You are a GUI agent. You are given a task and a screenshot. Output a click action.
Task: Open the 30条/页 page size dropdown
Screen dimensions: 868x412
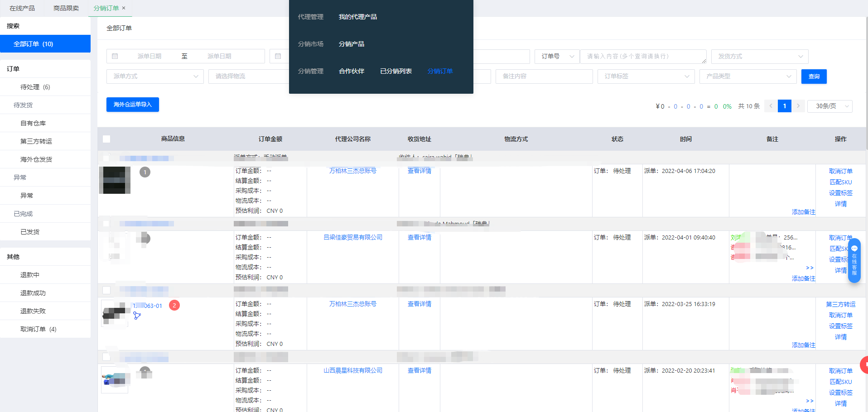830,106
